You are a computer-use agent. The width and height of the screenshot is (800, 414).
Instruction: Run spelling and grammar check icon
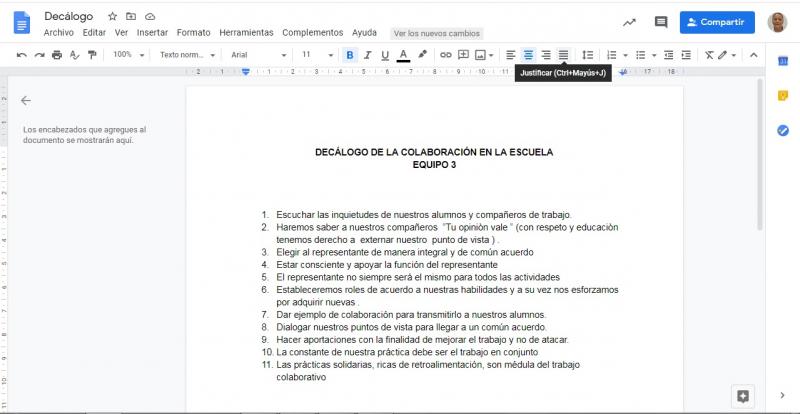point(74,55)
